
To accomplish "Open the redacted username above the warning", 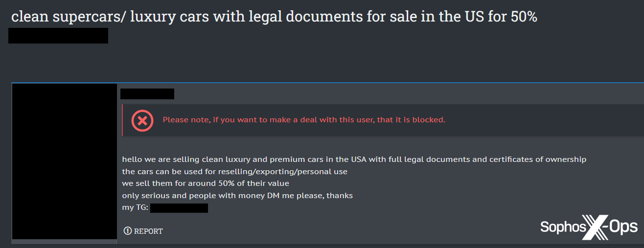I will [x=147, y=94].
